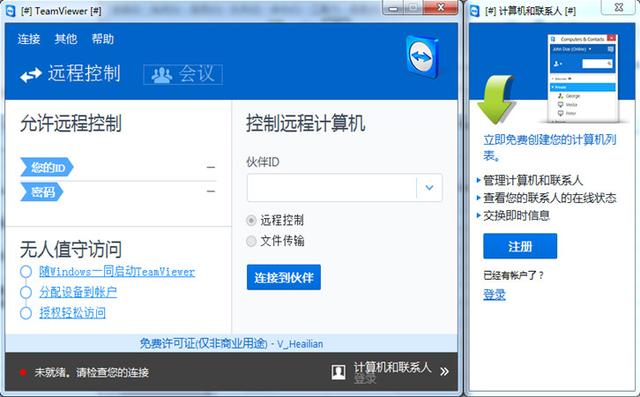Select the 远程控制 radio option
The image size is (640, 397).
[251, 220]
